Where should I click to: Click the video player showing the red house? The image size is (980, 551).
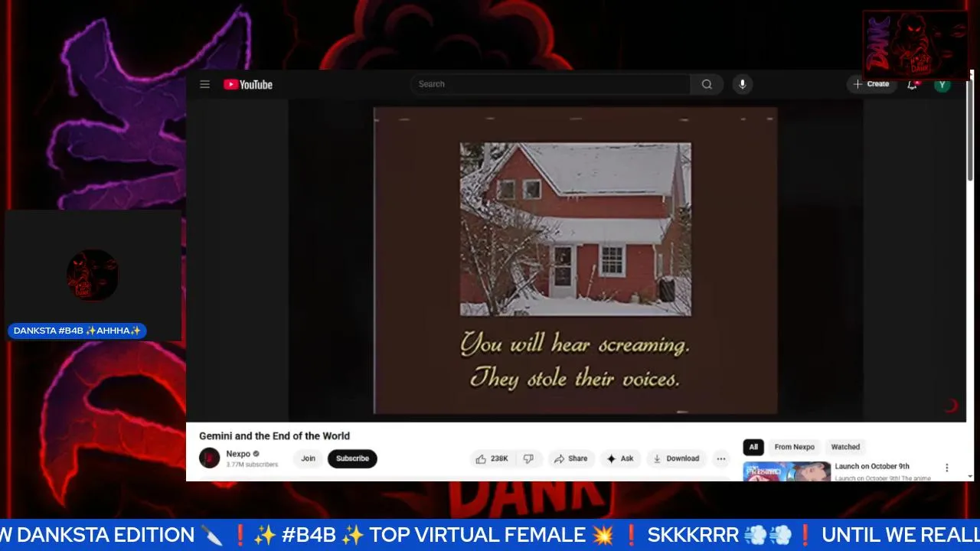click(575, 261)
